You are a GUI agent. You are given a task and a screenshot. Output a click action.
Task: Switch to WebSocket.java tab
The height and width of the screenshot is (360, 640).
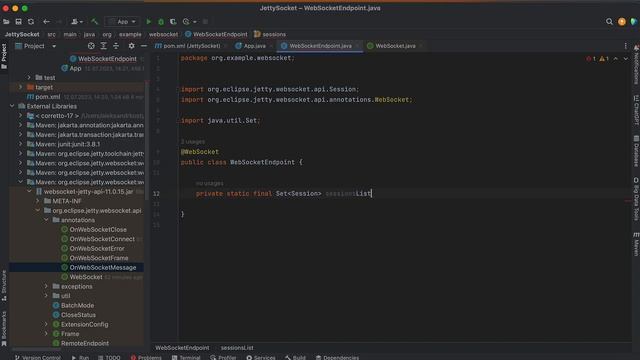pyautogui.click(x=394, y=46)
